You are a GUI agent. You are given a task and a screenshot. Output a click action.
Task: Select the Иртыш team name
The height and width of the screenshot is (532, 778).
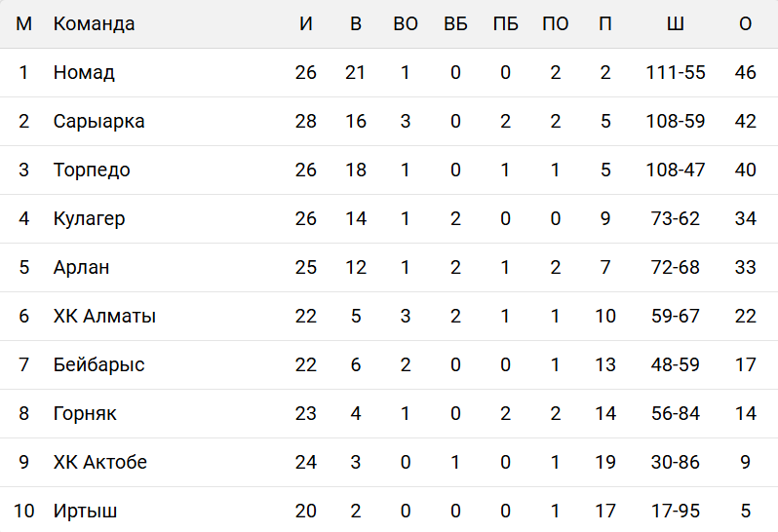86,511
